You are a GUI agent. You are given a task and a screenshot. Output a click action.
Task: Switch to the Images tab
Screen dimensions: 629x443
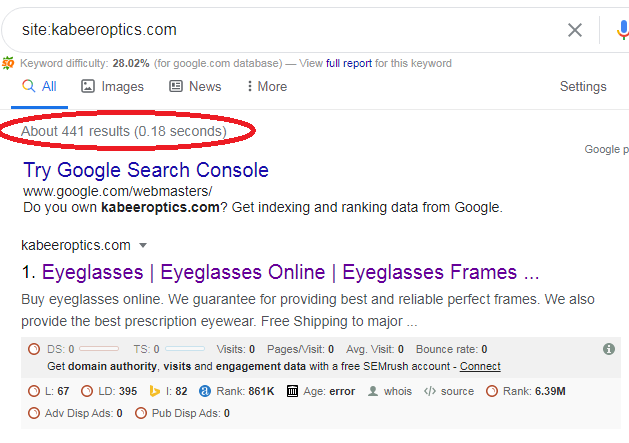click(112, 87)
